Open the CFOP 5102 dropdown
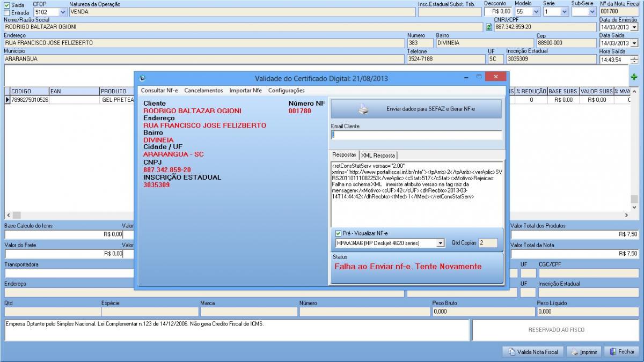This screenshot has width=644, height=362. [x=63, y=11]
